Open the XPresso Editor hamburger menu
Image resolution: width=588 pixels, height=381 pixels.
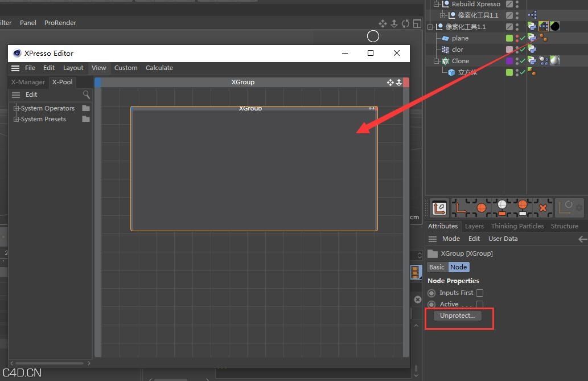click(15, 68)
